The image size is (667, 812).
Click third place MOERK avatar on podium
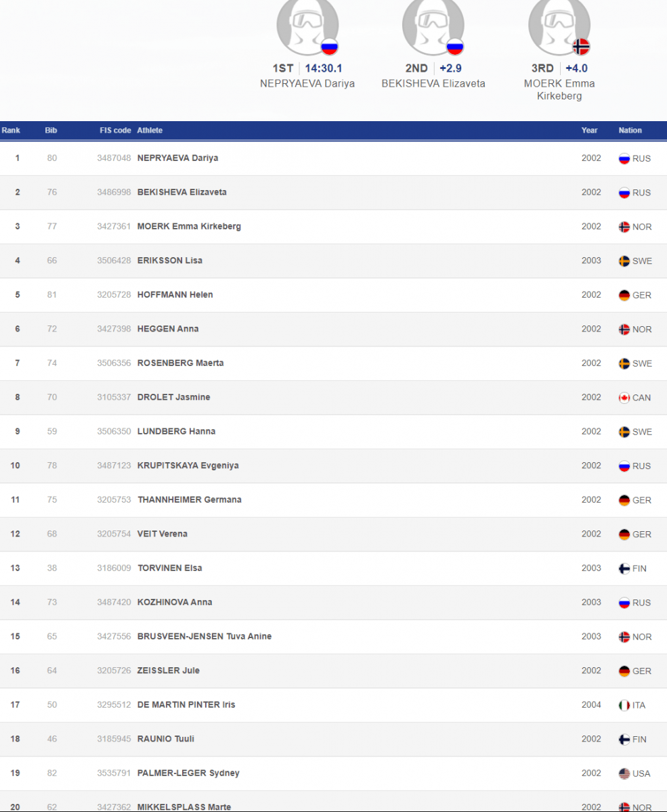coord(559,26)
